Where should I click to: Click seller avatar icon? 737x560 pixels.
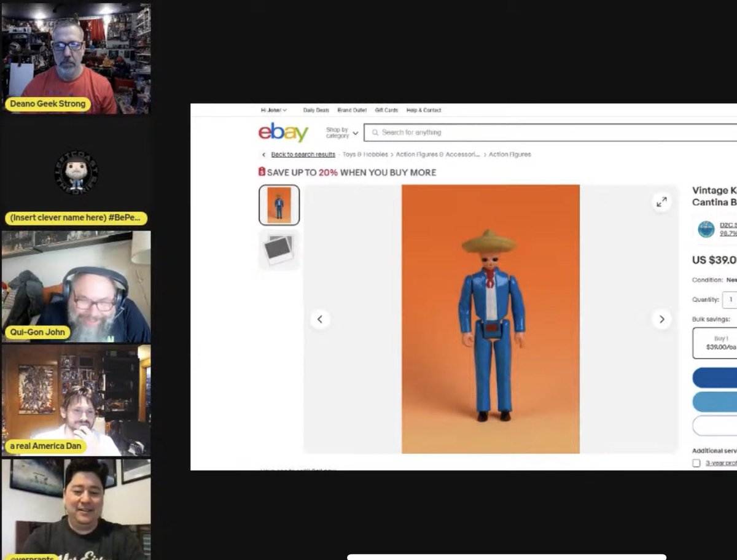tap(706, 229)
